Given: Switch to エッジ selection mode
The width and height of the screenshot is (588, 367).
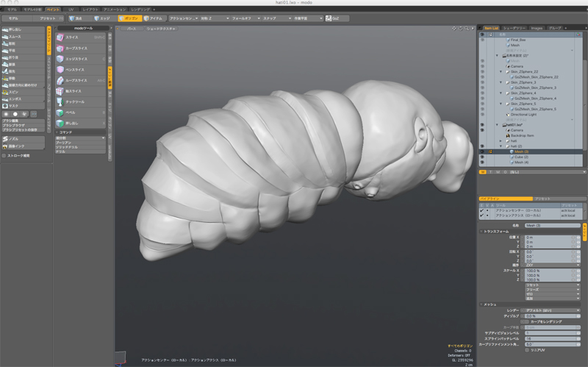Looking at the screenshot, I should [x=104, y=18].
